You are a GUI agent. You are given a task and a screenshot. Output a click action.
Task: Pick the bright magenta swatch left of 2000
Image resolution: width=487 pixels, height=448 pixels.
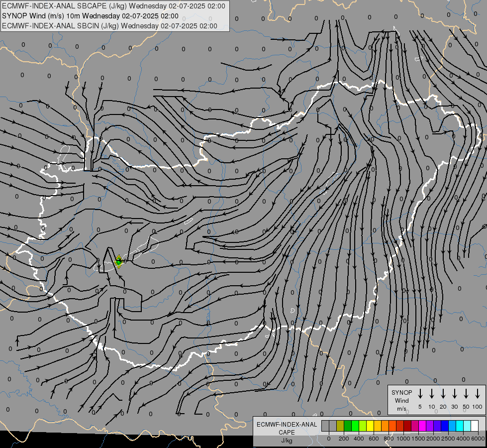(423, 426)
